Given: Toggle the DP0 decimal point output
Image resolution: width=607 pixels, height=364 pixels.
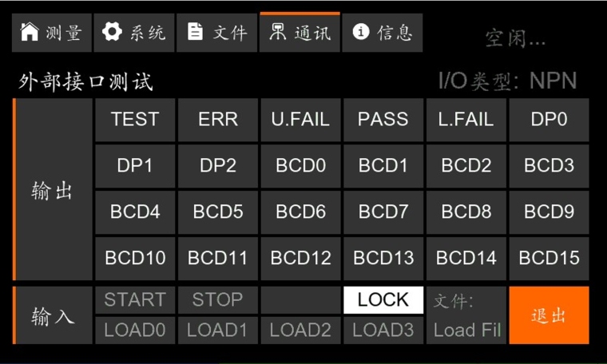Looking at the screenshot, I should 549,120.
